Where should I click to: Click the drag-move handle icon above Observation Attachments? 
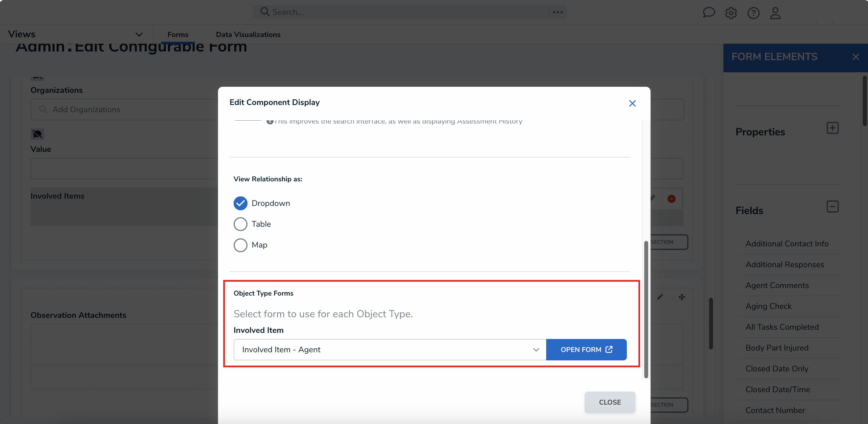[x=682, y=297]
